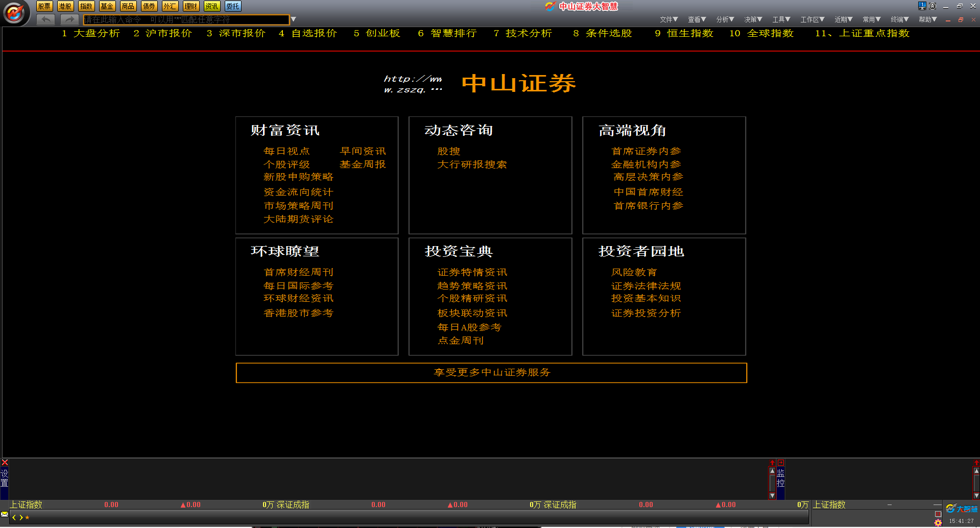Click the circled A icon in title bar

click(x=932, y=6)
